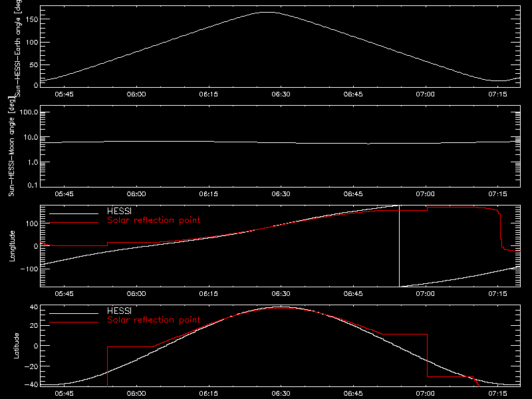
Task: Click the 100.0 tick on Moon angle axis
Action: pyautogui.click(x=29, y=112)
